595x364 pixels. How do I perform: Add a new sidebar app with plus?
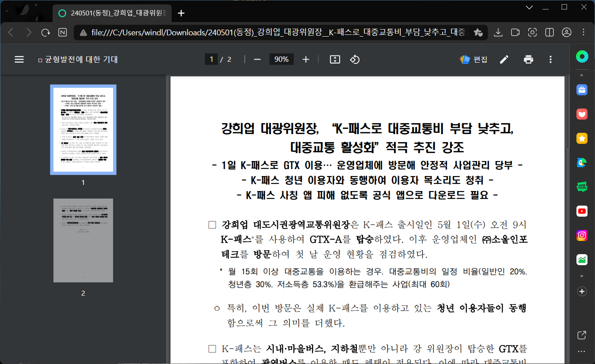click(582, 291)
